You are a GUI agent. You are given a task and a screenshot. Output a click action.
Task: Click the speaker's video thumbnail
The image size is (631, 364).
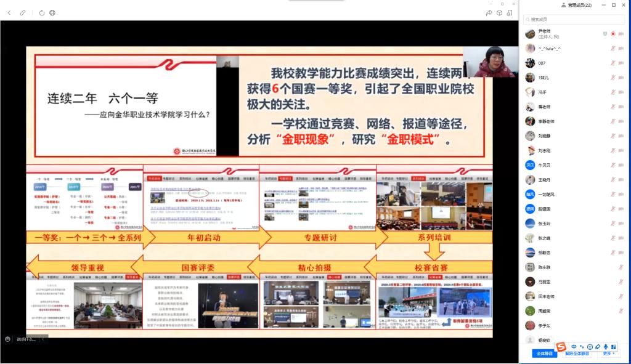pos(490,62)
